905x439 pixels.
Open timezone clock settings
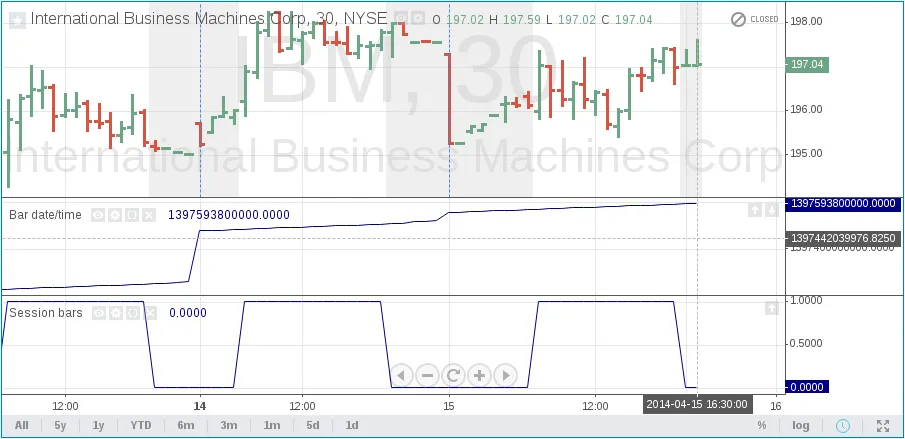pyautogui.click(x=843, y=425)
